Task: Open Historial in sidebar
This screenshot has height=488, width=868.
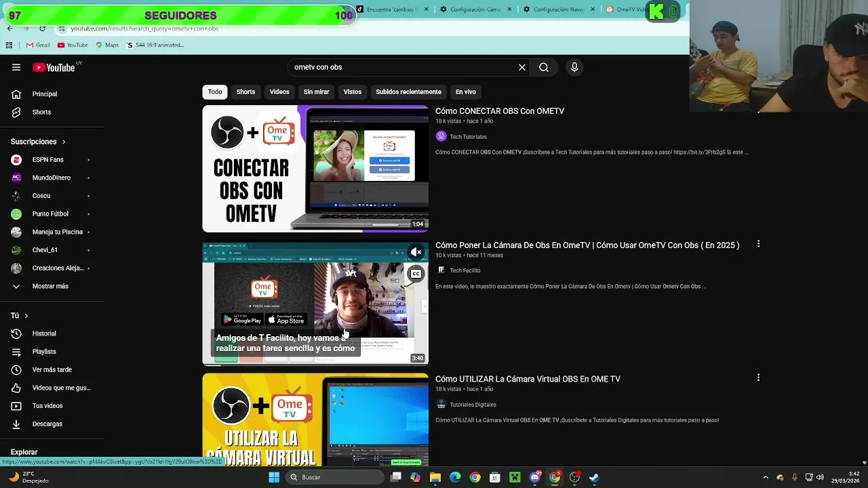Action: coord(52,333)
